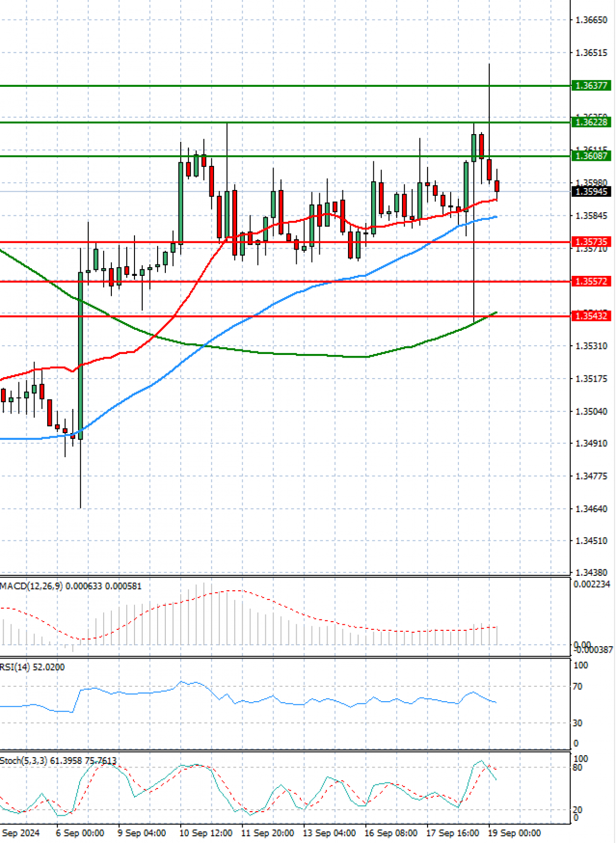Select the 1.36228 resistance level tag
616x843 pixels.
591,122
